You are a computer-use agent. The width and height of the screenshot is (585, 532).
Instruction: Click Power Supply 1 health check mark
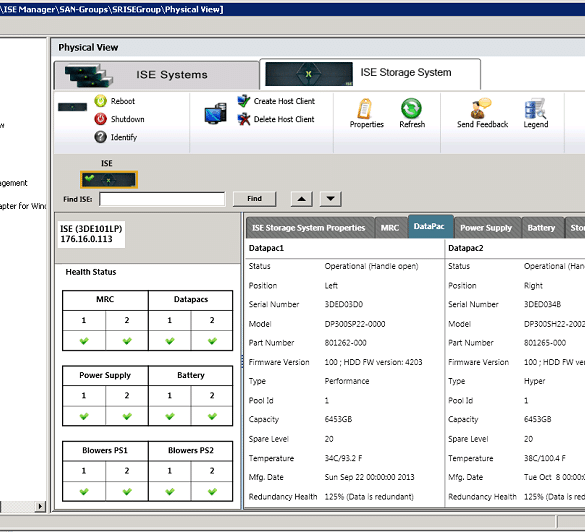(84, 416)
